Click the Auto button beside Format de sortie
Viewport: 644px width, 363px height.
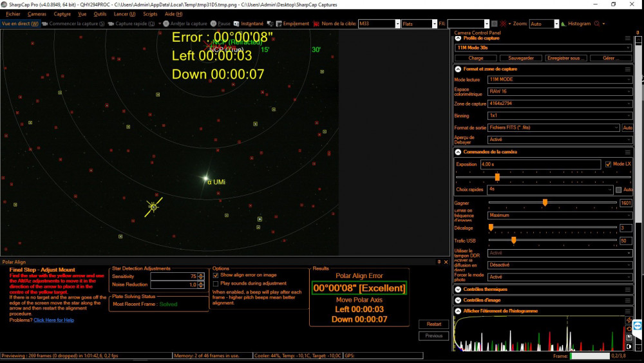point(627,128)
